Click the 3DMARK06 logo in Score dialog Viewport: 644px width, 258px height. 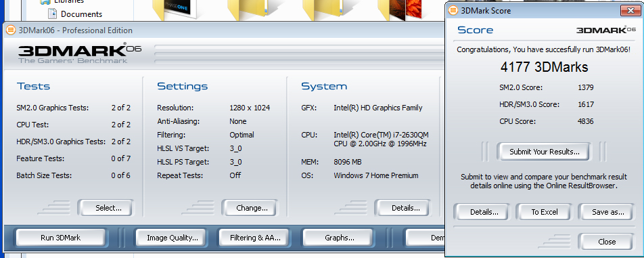(607, 30)
